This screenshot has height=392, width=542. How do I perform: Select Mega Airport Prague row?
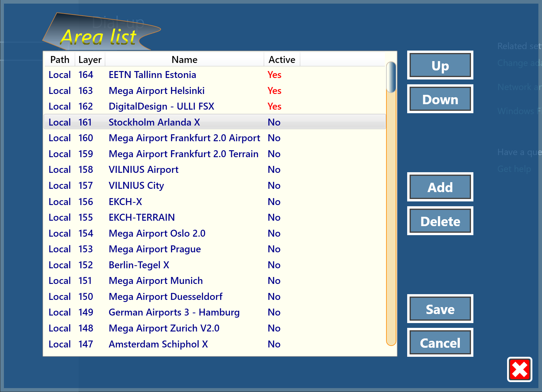tap(215, 249)
